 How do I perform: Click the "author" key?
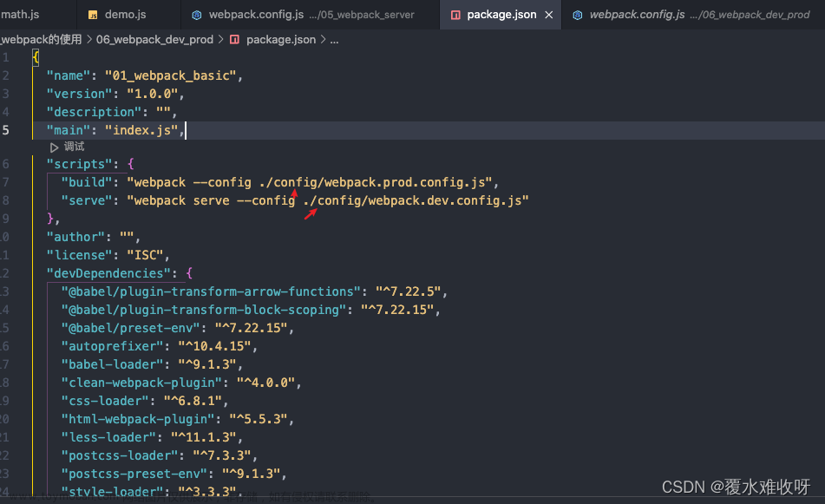coord(75,238)
